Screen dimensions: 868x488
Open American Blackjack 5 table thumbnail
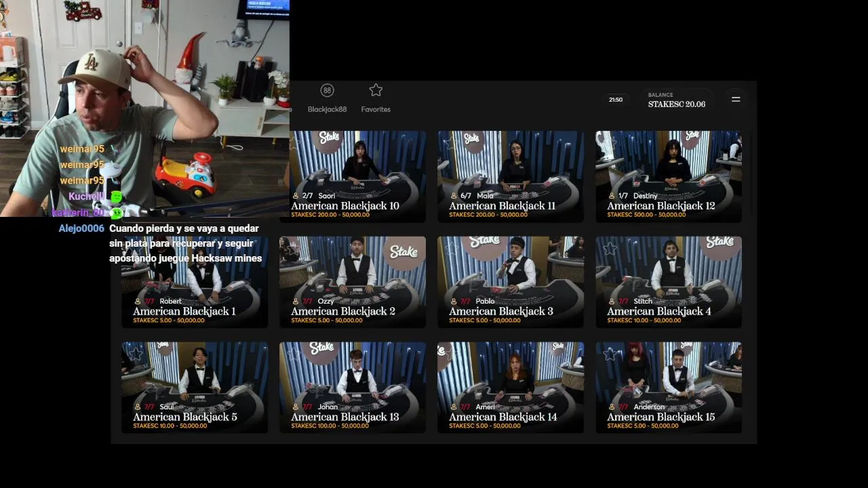click(195, 388)
